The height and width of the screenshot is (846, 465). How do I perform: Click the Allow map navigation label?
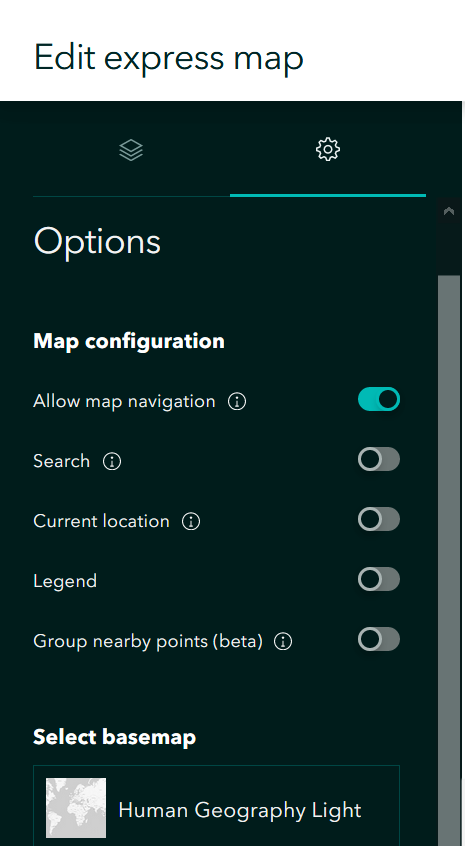point(124,401)
